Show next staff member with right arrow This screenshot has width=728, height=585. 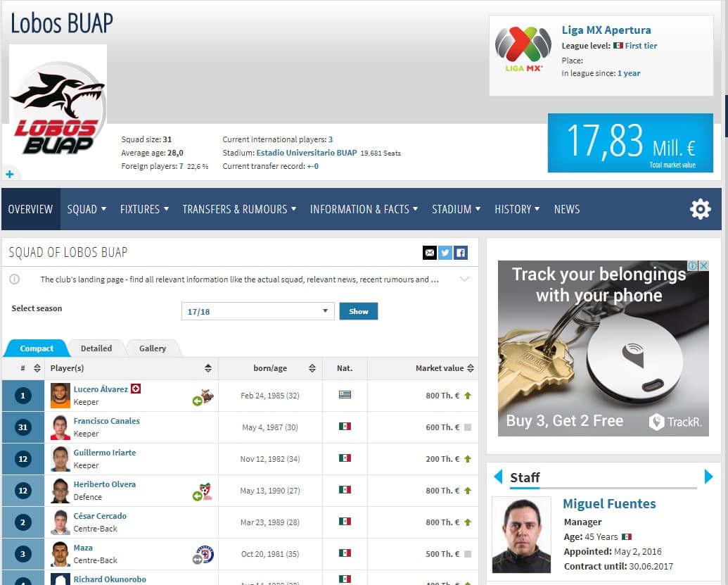click(x=708, y=477)
